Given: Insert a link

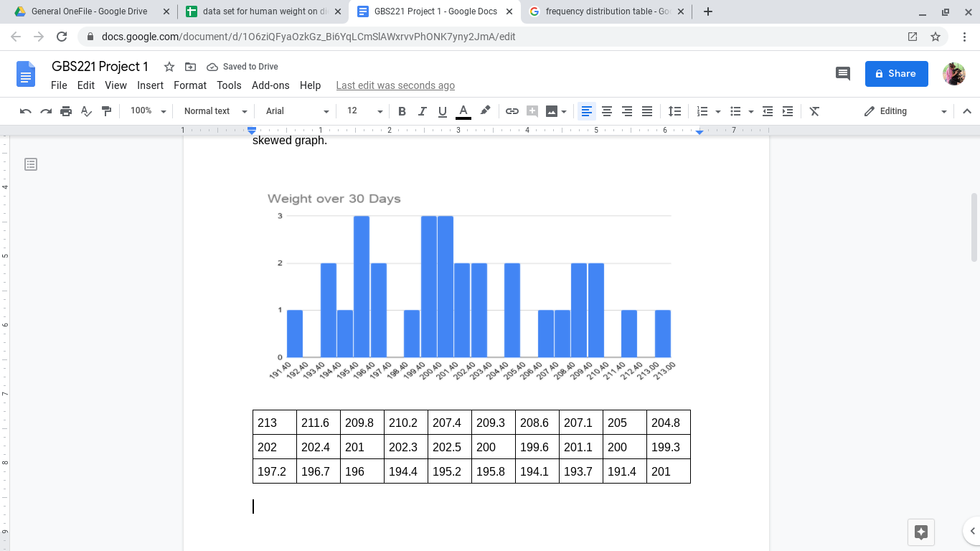Looking at the screenshot, I should 512,111.
